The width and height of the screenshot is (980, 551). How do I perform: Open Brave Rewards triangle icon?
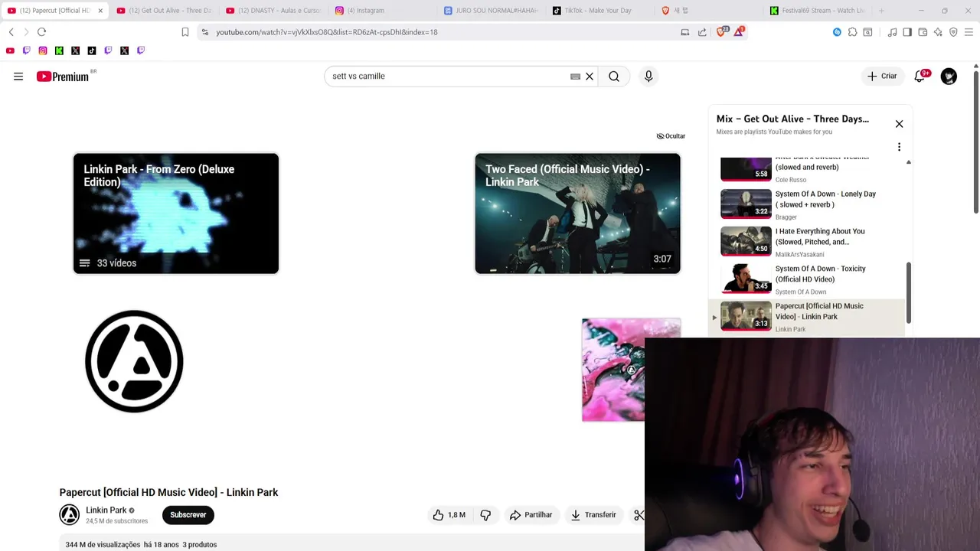coord(739,31)
